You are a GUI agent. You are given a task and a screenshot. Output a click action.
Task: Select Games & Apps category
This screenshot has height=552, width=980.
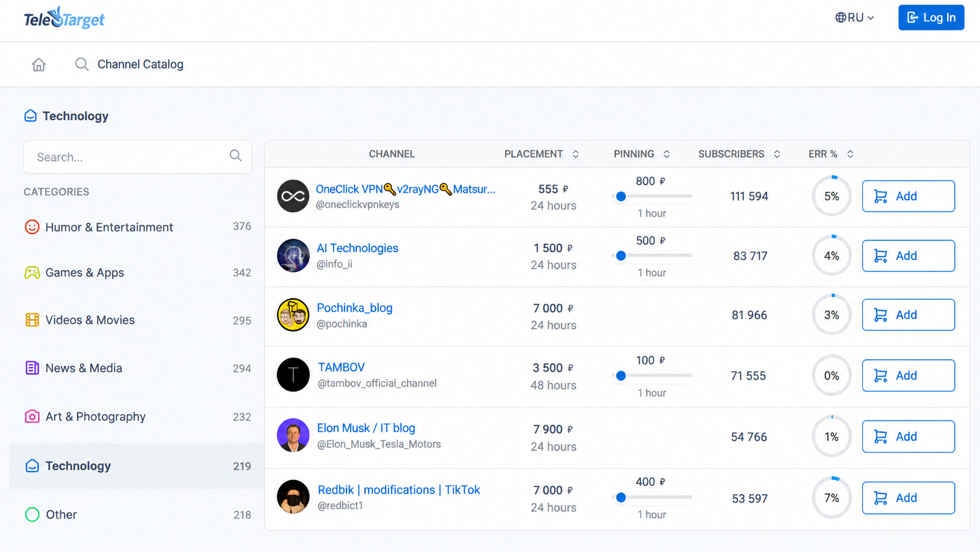(137, 273)
